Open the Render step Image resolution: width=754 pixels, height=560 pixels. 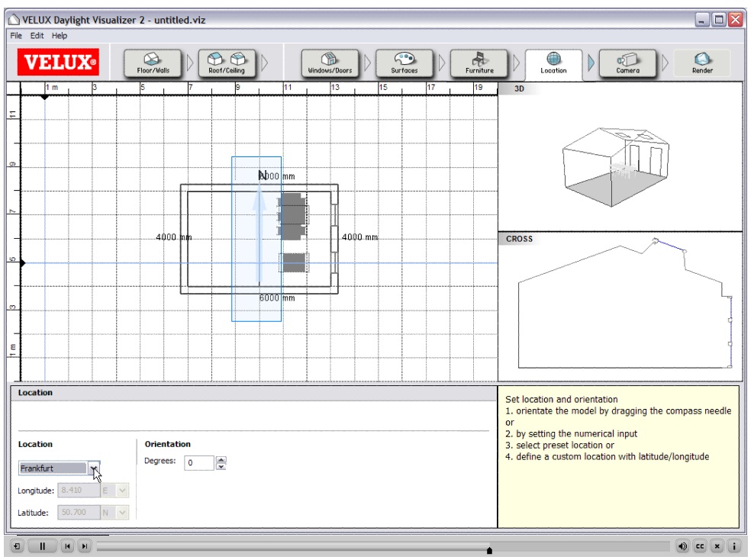(x=702, y=63)
